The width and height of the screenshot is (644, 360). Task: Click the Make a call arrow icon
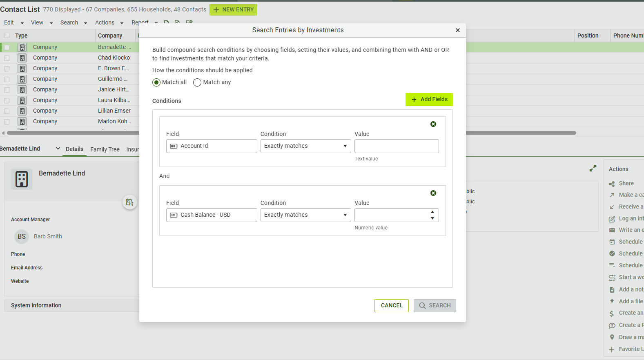coord(612,195)
